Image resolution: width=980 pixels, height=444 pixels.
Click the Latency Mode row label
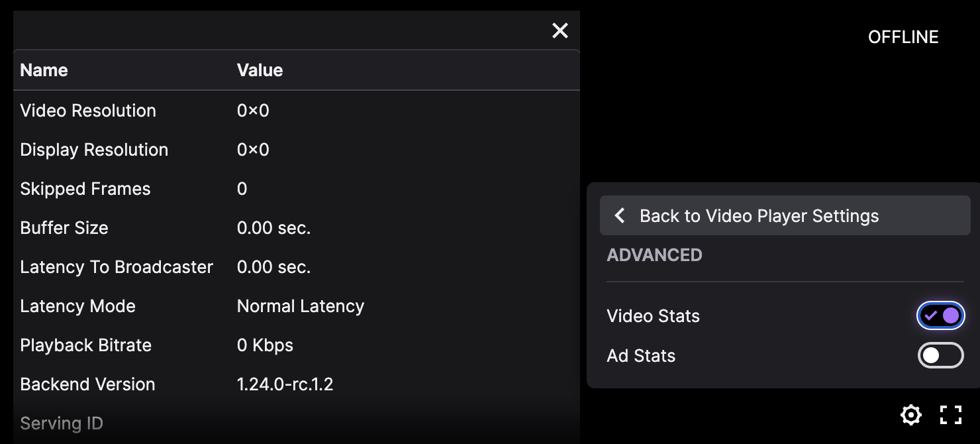coord(77,306)
